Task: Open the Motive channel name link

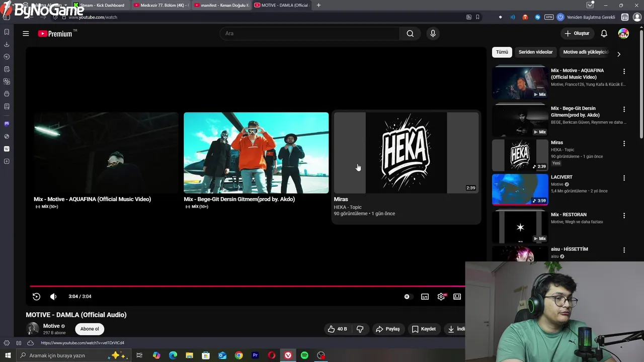Action: (51, 326)
